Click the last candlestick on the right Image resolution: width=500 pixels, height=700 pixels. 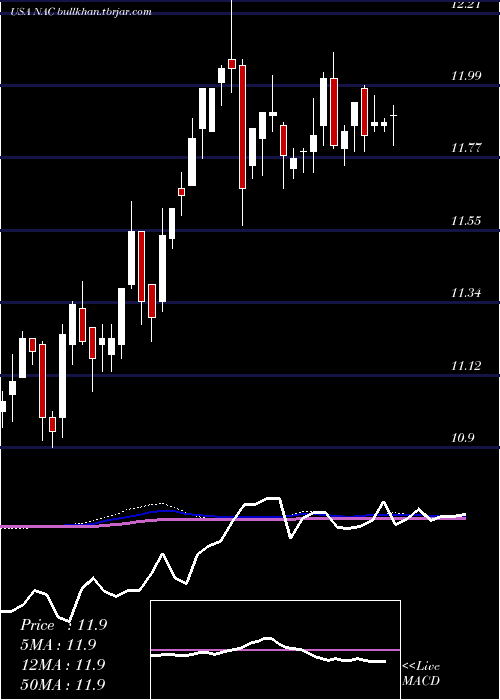[x=394, y=125]
